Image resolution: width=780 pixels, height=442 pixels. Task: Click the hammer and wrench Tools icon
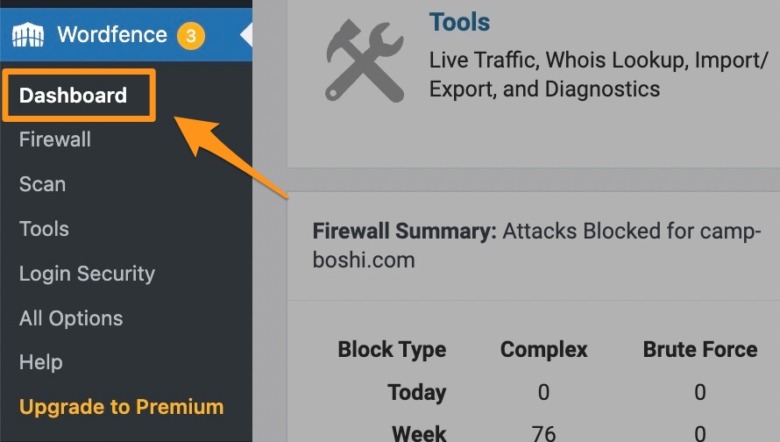(x=365, y=61)
